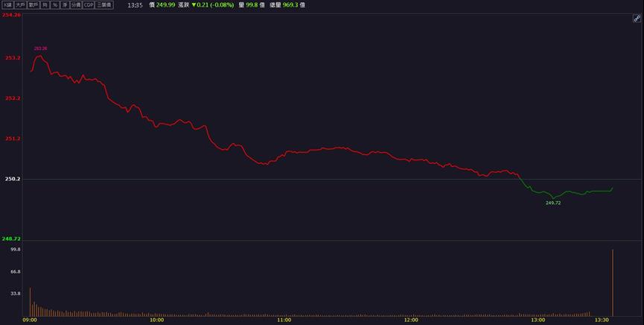Toggle the 淨 toolbar button
This screenshot has height=325, width=644.
pos(65,5)
